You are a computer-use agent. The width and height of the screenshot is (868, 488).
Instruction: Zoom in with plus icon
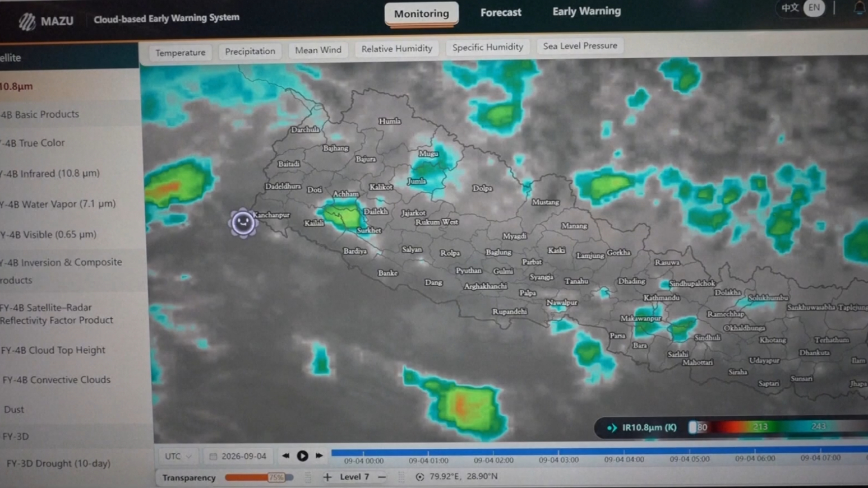click(327, 477)
